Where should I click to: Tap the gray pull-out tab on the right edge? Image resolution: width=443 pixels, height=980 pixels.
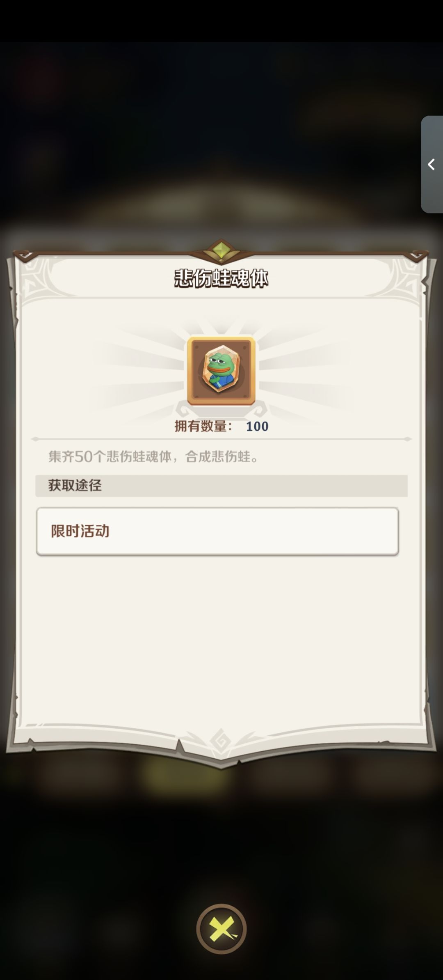coord(432,164)
